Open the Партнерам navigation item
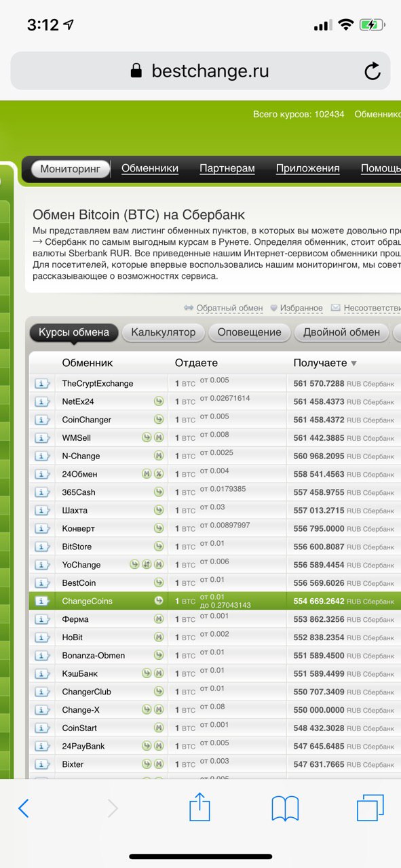The height and width of the screenshot is (868, 401). 227,169
